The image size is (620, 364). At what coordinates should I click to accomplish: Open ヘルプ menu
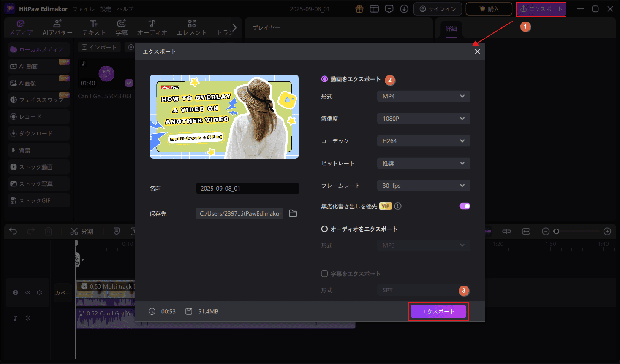[125, 9]
